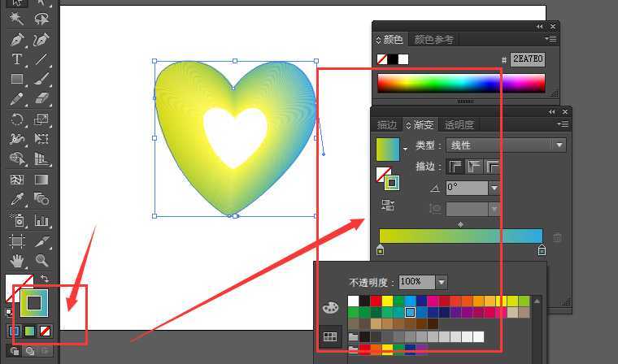Click the default fill and stroke icon
Screen dimensions: 618x364
[x=8, y=312]
